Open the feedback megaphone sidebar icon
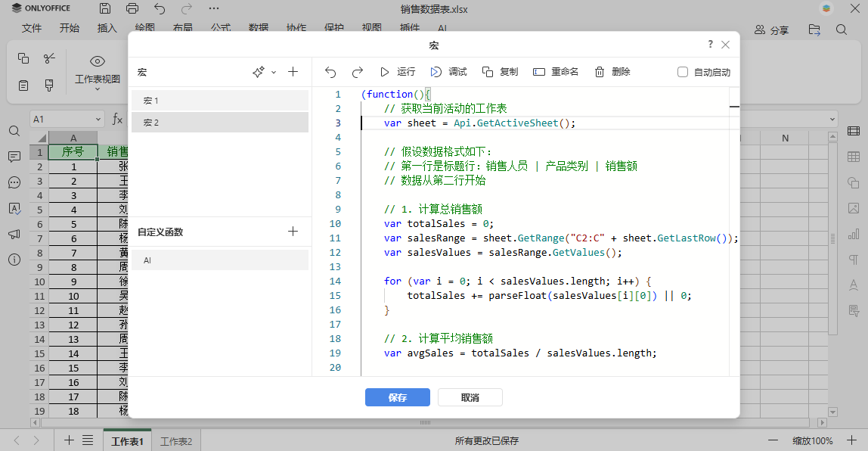The width and height of the screenshot is (868, 451). click(x=14, y=235)
